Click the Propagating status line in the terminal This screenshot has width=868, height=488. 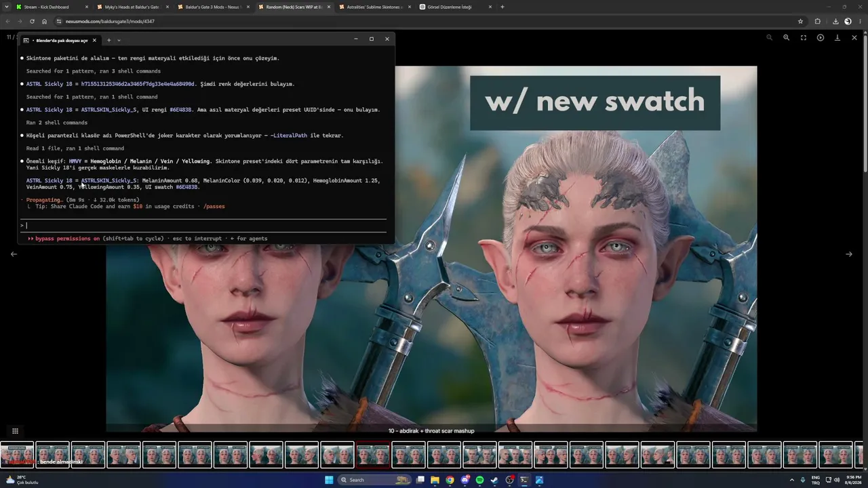[x=83, y=200]
